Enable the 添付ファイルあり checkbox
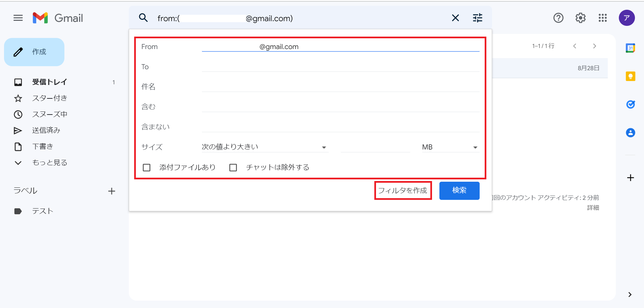Screen dimensions: 644x308 [147, 168]
